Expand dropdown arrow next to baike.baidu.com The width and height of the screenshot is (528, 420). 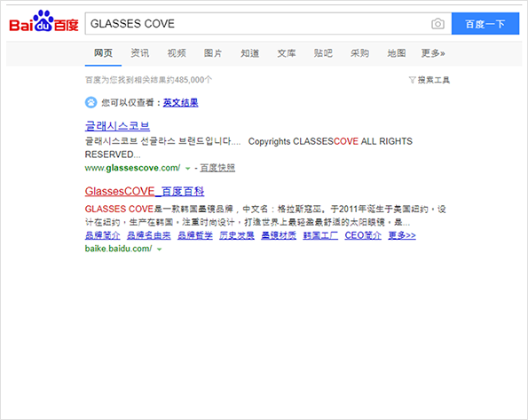pos(159,250)
